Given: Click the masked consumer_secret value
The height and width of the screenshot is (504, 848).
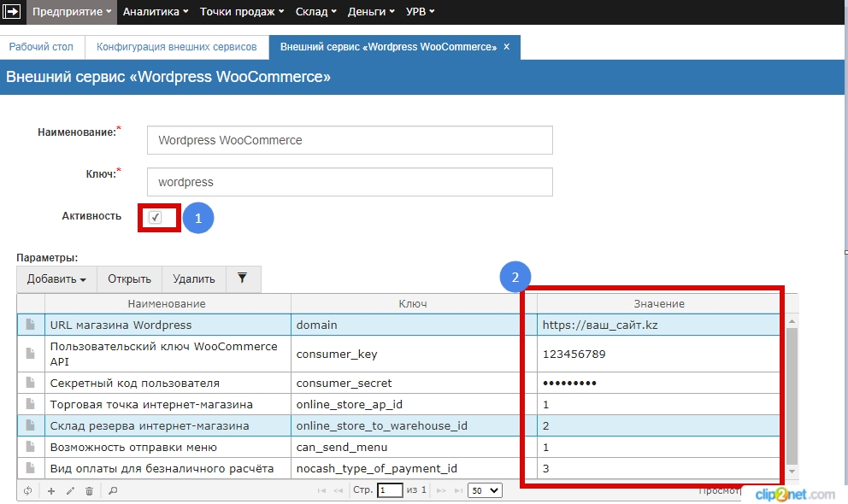Looking at the screenshot, I should (x=659, y=383).
